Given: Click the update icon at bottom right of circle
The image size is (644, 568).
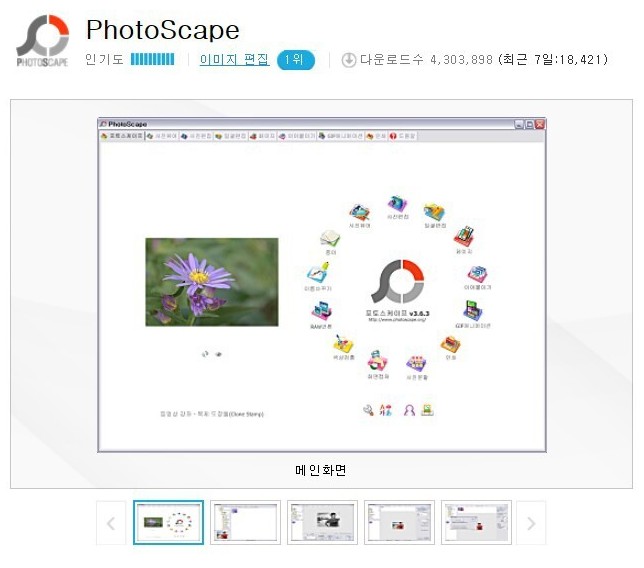Looking at the screenshot, I should click(428, 409).
